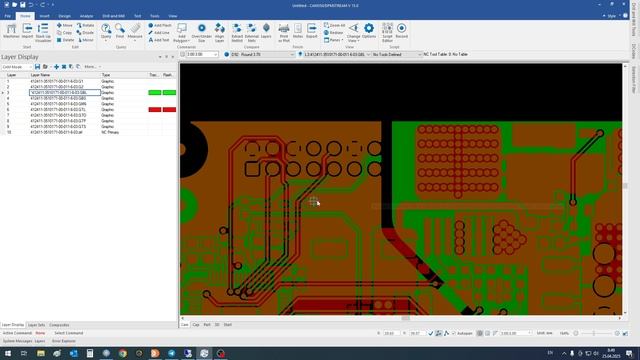Image resolution: width=640 pixels, height=360 pixels.
Task: Click Redraw in View group
Action: pos(333,33)
